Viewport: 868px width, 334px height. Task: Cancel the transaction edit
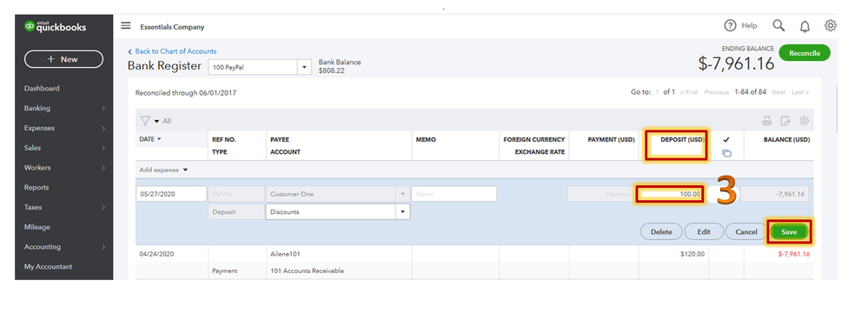click(x=745, y=232)
